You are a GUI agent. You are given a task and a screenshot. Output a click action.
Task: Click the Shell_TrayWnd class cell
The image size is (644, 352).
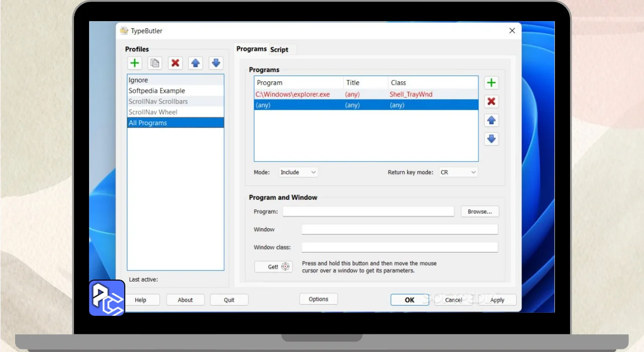tap(411, 94)
